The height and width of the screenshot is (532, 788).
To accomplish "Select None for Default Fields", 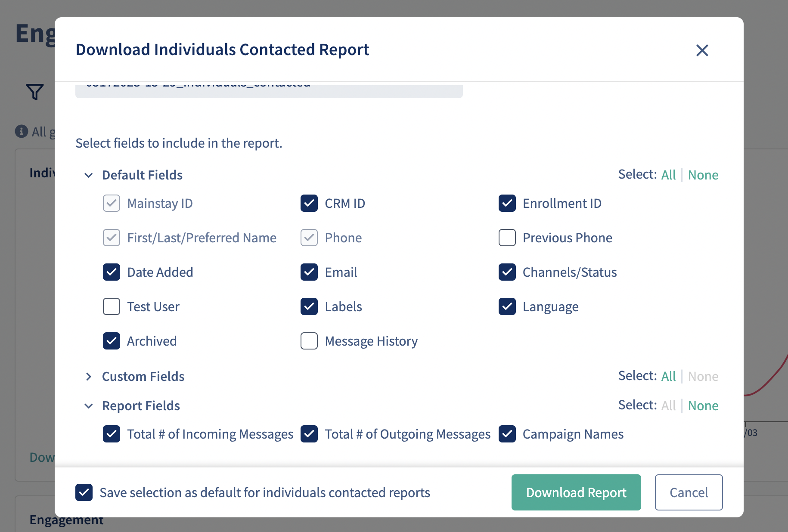I will tap(703, 175).
